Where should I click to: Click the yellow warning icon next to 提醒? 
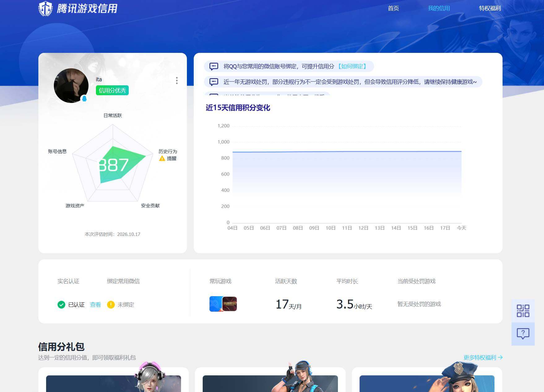point(162,158)
